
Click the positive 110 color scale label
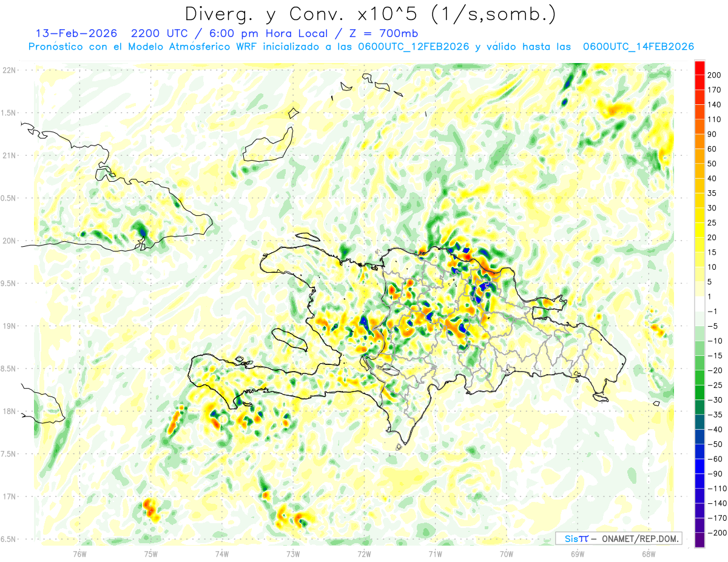(714, 119)
